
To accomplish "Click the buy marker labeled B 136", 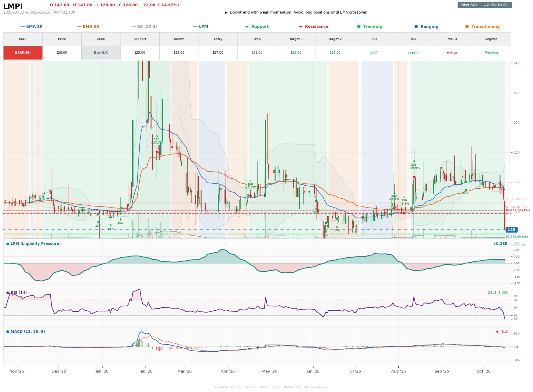I will point(337,218).
